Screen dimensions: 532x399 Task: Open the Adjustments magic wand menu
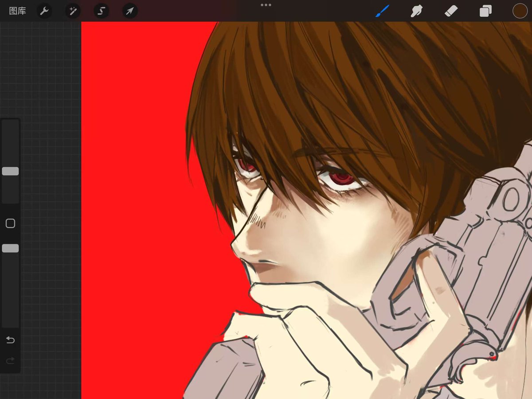coord(72,11)
